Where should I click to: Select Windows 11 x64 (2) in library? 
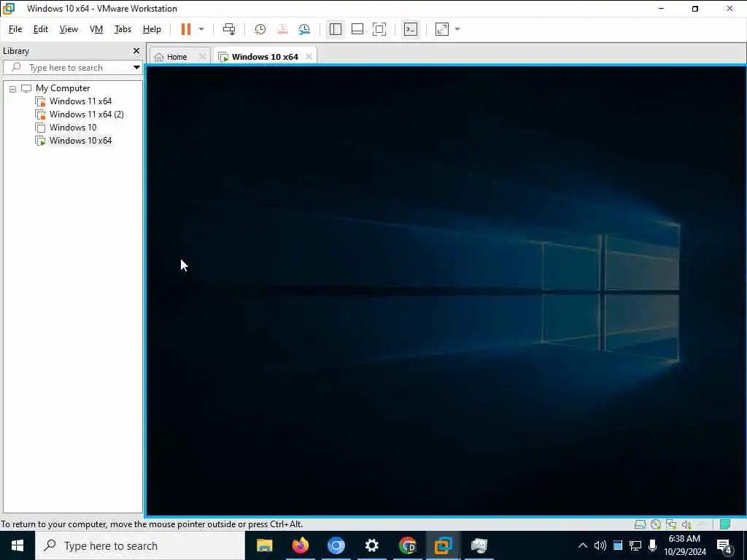tap(86, 114)
